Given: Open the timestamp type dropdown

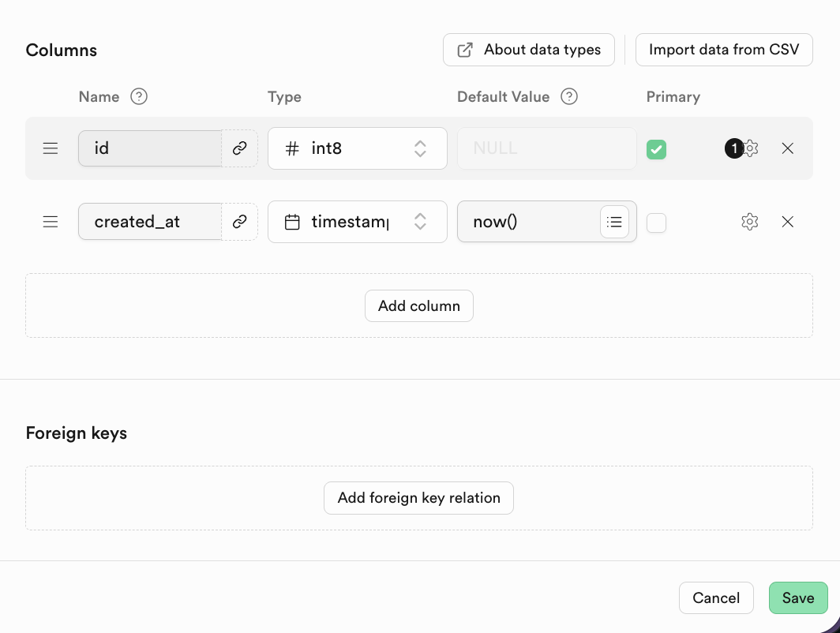Looking at the screenshot, I should [x=357, y=222].
